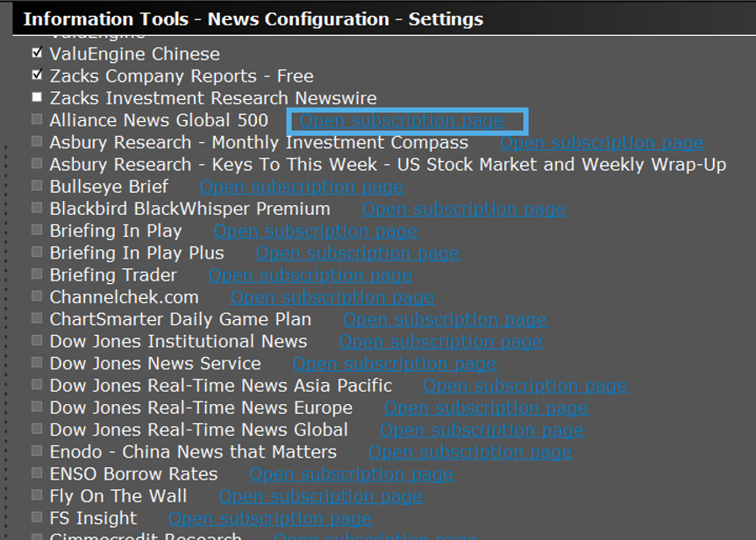
Task: Enable Channelchek.com subscription
Action: tap(36, 296)
